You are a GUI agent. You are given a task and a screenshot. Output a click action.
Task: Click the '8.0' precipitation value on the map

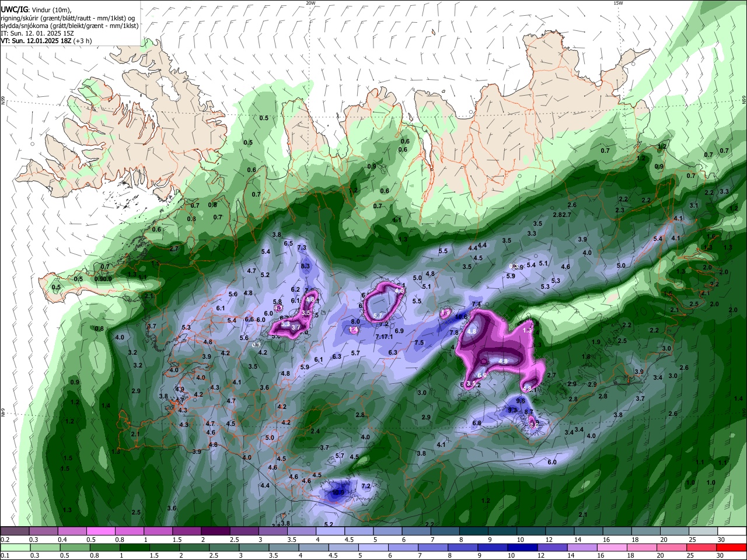coord(355,321)
